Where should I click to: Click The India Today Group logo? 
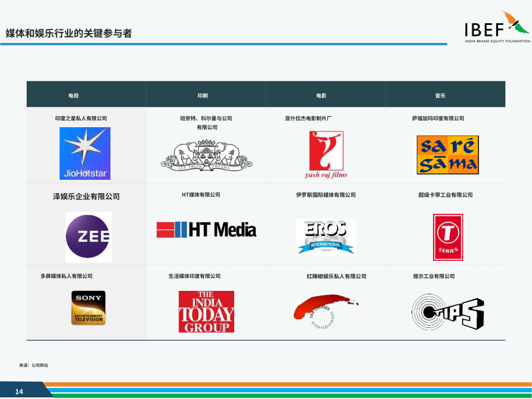click(206, 312)
